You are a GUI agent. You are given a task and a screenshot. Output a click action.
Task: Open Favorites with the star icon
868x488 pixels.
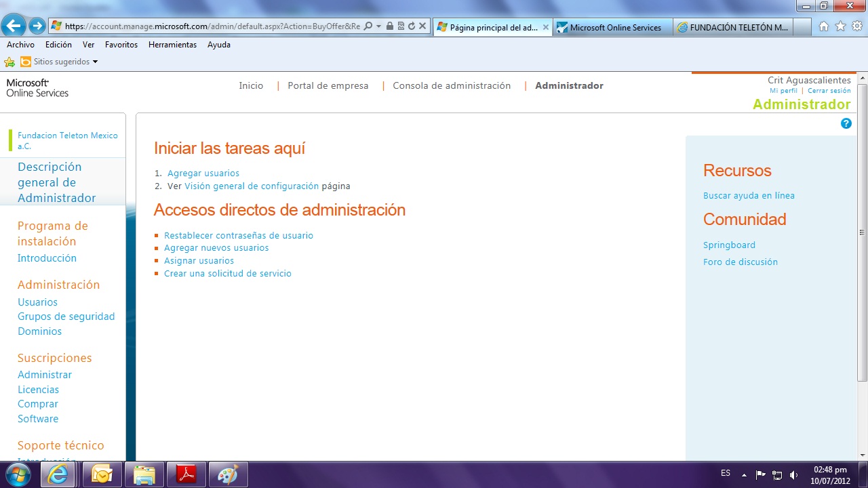pyautogui.click(x=841, y=26)
